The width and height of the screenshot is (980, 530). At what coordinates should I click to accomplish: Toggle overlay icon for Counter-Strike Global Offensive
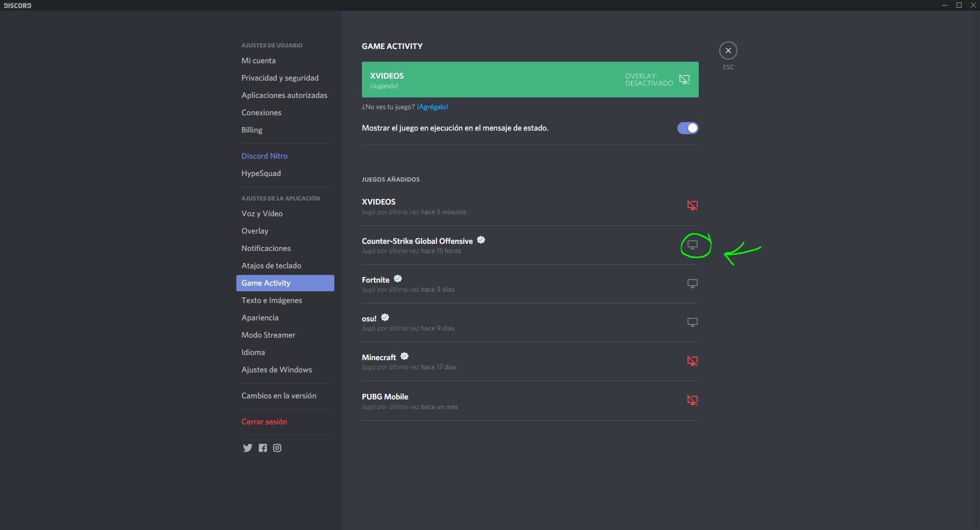tap(692, 245)
